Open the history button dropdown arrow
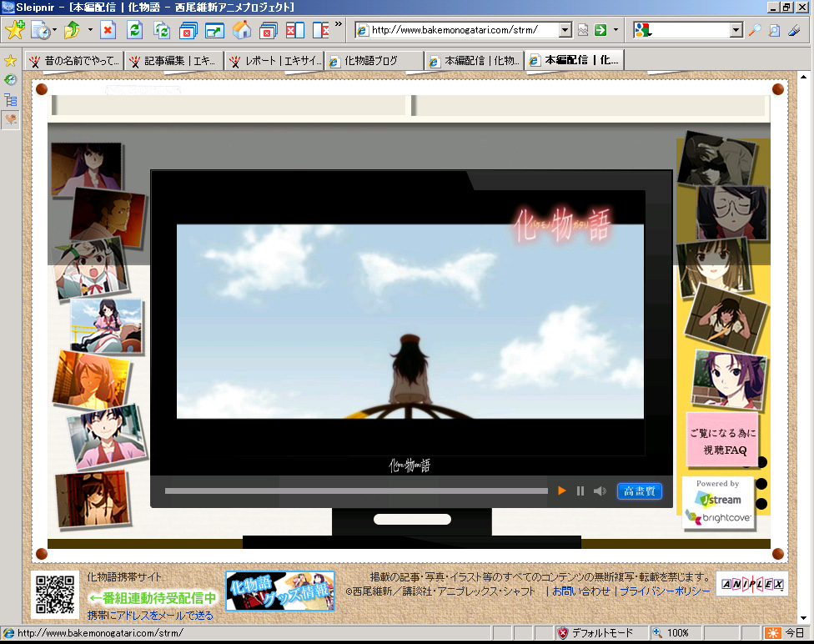The image size is (814, 644). [54, 30]
